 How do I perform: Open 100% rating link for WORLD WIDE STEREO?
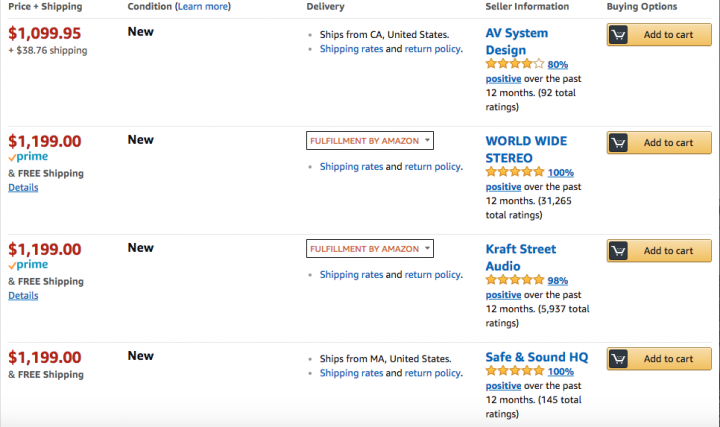click(x=561, y=173)
